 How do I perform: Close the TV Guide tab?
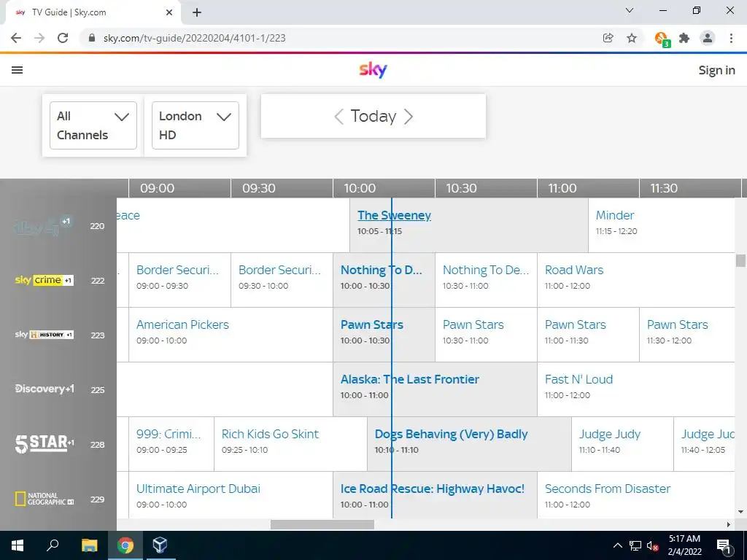(169, 12)
